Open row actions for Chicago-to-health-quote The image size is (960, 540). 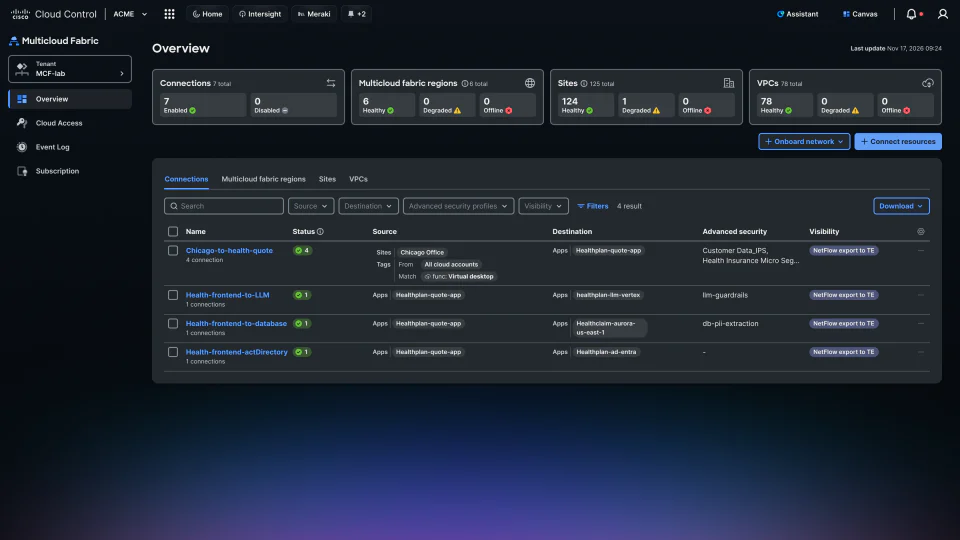click(921, 250)
